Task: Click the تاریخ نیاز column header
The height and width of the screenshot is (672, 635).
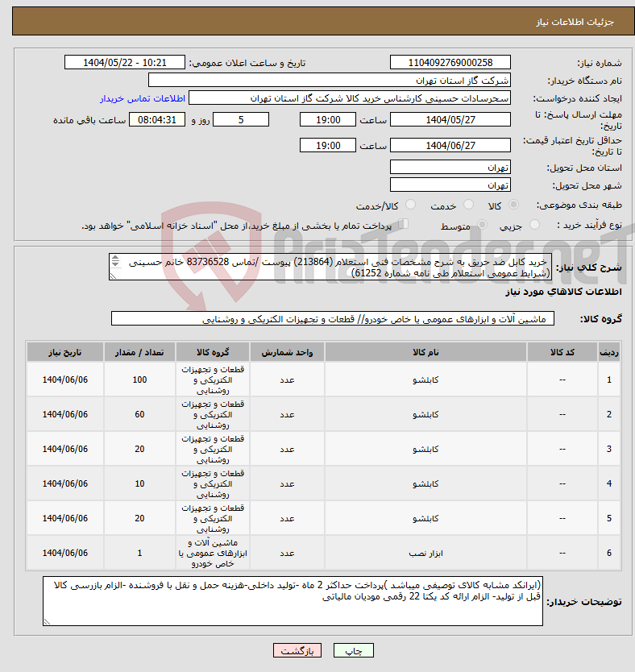Action: 65,352
